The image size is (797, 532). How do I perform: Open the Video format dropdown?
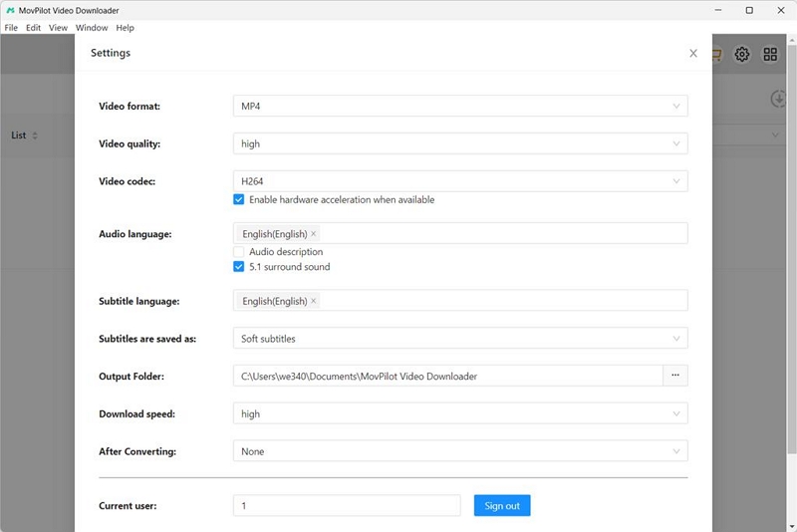459,106
